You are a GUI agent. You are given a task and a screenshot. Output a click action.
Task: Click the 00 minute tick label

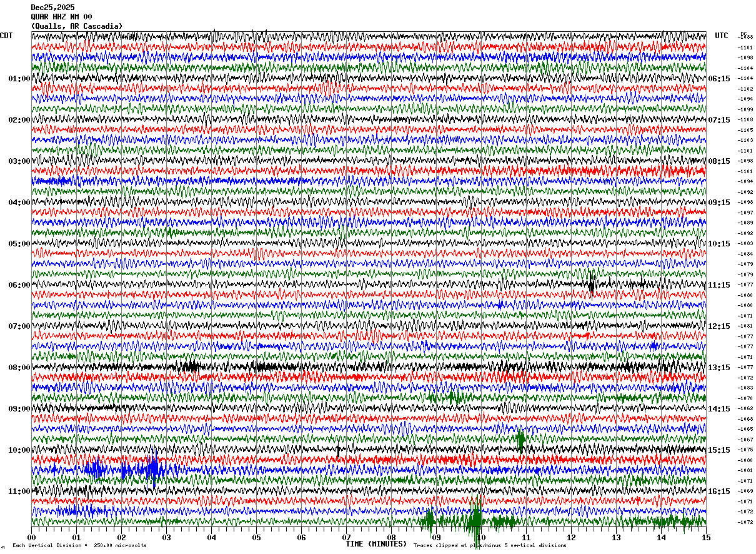[31, 537]
